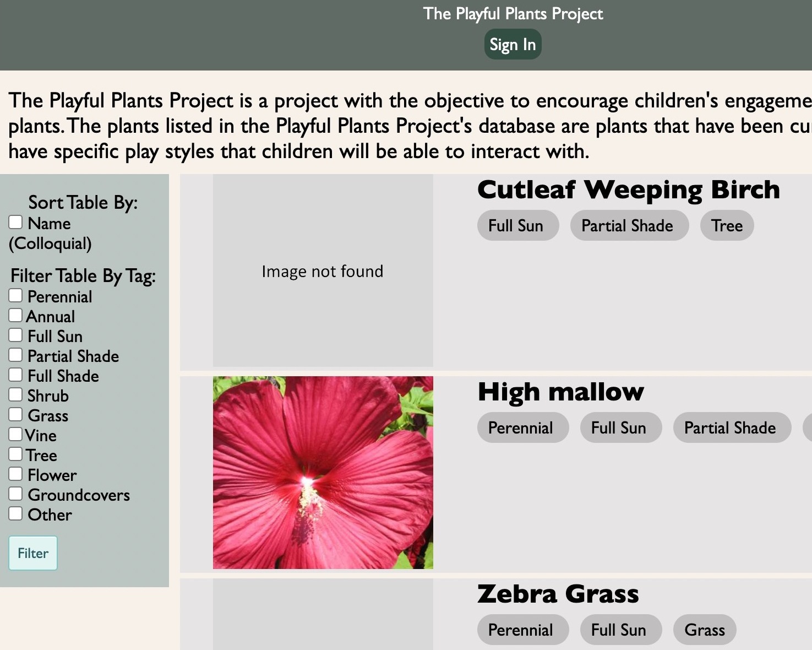The image size is (812, 650).
Task: Check Name (Colloquial) sort option
Action: click(x=15, y=221)
